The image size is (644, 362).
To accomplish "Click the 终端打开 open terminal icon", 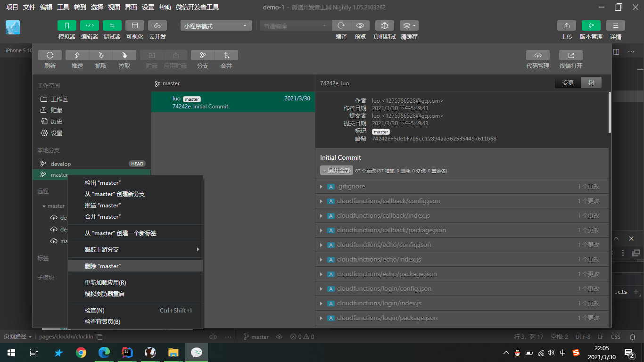I will click(571, 55).
